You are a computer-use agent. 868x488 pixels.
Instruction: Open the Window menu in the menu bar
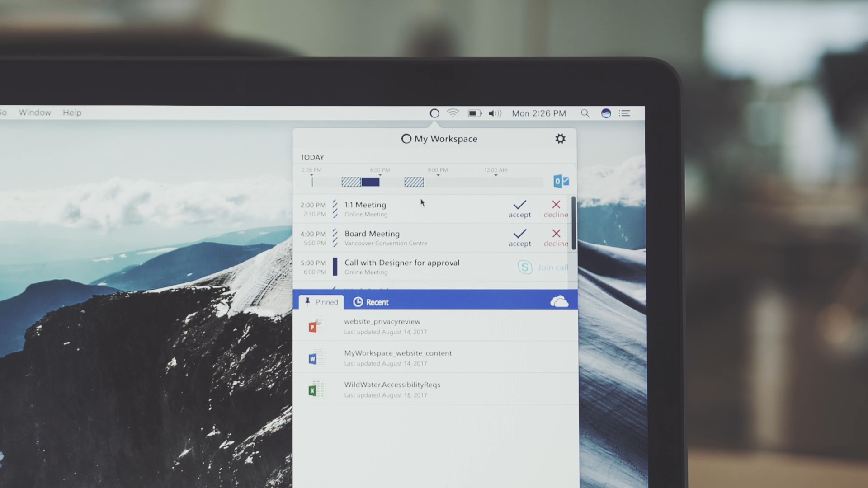coord(35,113)
